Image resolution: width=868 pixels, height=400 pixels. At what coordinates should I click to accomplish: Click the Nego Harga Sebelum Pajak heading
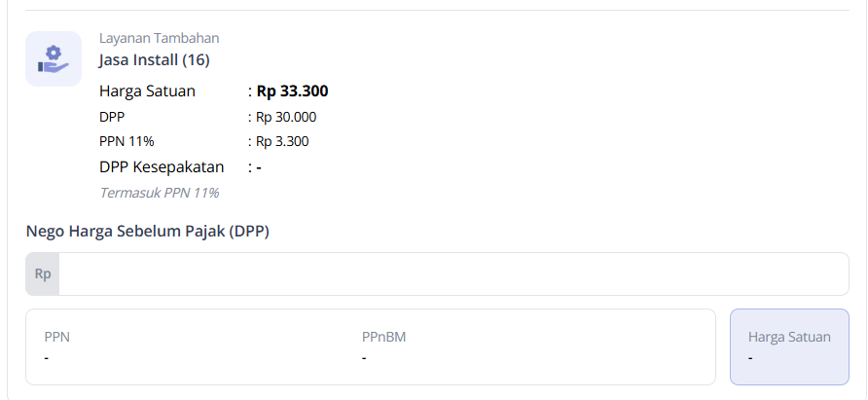(148, 232)
